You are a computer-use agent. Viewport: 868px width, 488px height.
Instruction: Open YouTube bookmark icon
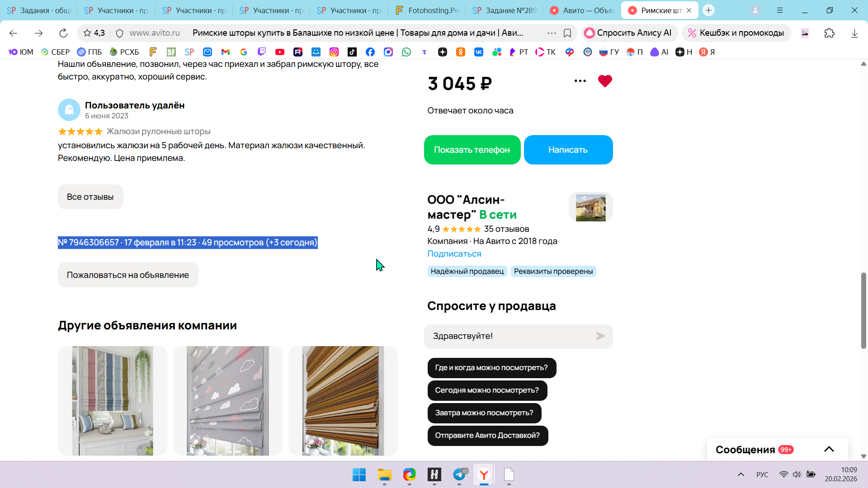pos(280,52)
